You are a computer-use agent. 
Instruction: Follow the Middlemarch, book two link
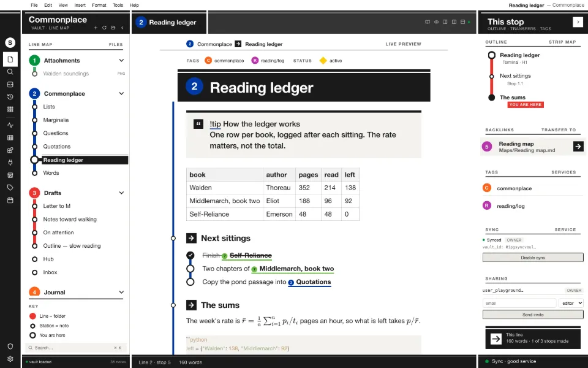coord(293,269)
